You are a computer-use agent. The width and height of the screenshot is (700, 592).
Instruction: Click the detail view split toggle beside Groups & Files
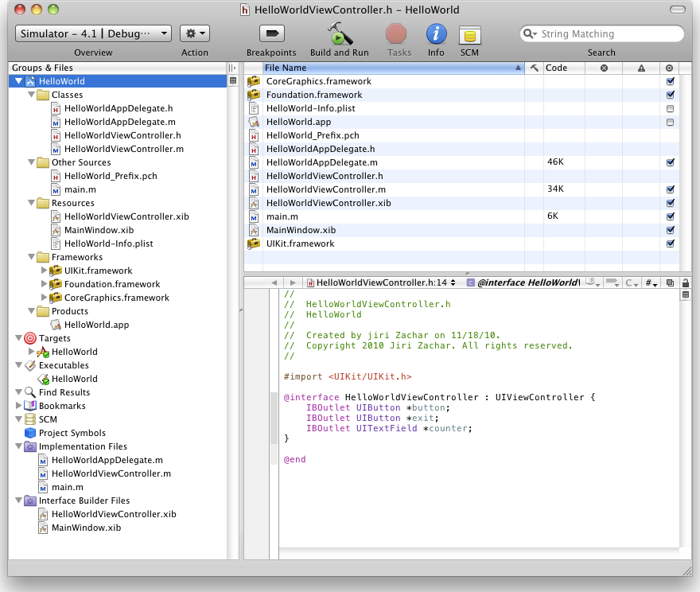pos(232,68)
